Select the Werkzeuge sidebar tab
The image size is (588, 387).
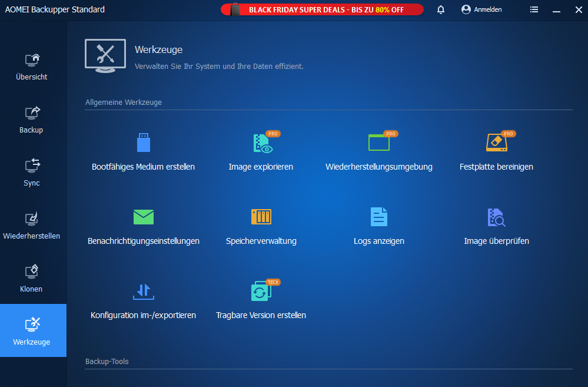33,330
